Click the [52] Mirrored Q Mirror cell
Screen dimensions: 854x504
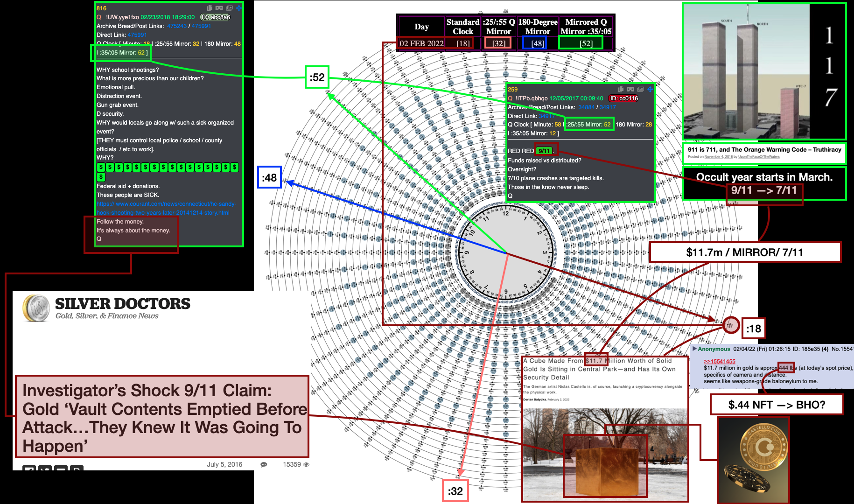pyautogui.click(x=586, y=43)
